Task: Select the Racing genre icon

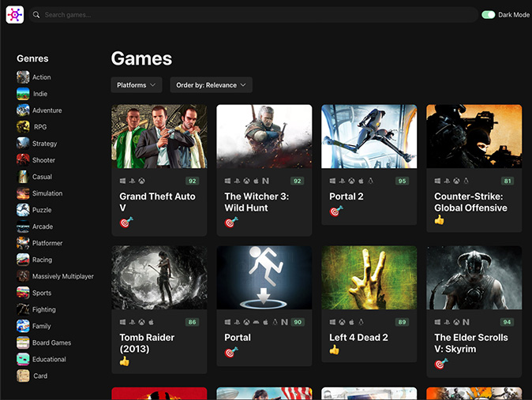Action: 23,260
